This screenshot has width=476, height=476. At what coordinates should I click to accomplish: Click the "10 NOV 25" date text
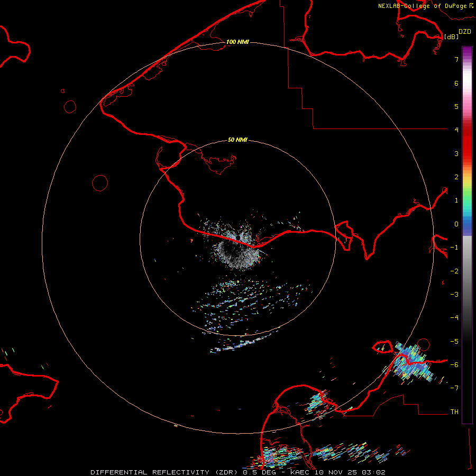pos(337,472)
